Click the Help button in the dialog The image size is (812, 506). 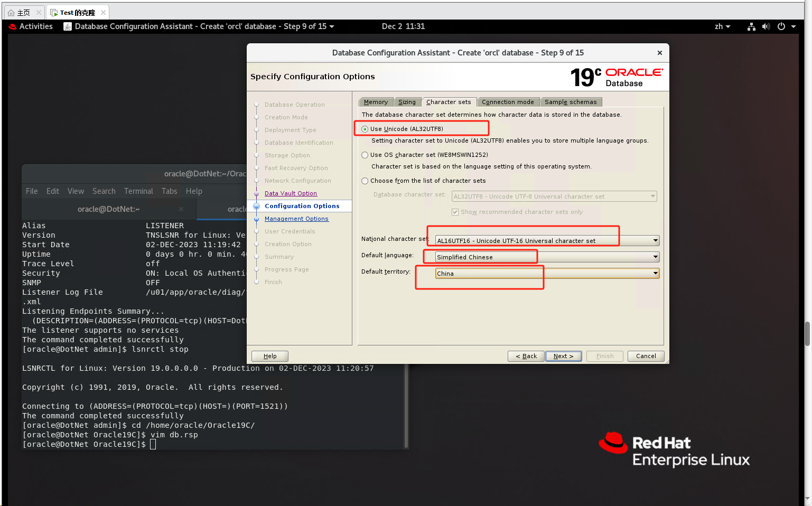click(x=270, y=356)
